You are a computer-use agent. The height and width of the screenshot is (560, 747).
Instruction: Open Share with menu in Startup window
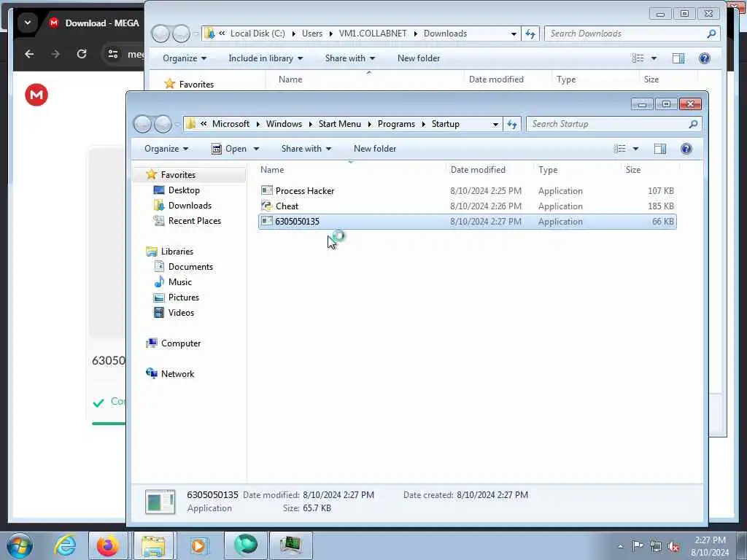(306, 149)
